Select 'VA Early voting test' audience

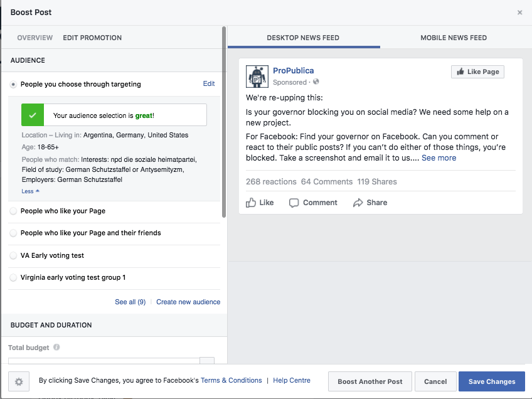[14, 256]
